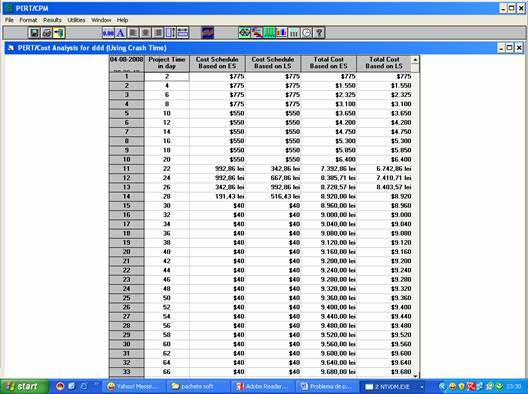Click the Save diskette toolbar icon

34,33
